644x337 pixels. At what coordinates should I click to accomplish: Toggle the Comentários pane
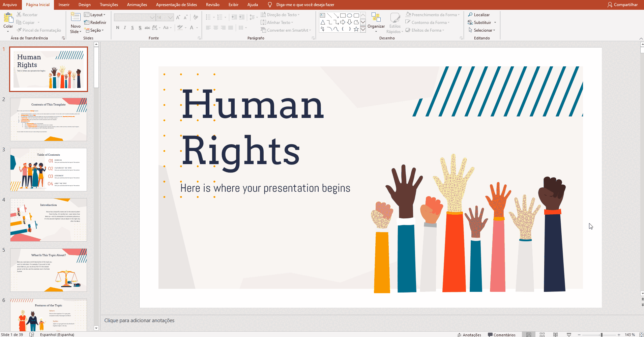(502, 335)
